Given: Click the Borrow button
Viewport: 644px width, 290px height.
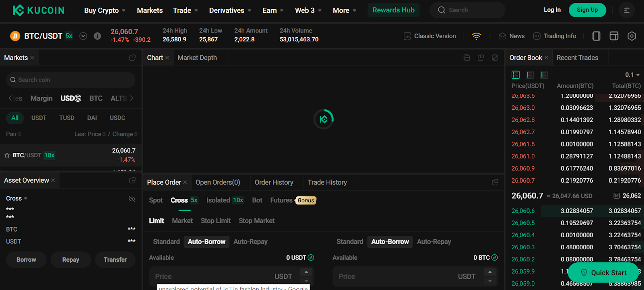Looking at the screenshot, I should pos(26,260).
